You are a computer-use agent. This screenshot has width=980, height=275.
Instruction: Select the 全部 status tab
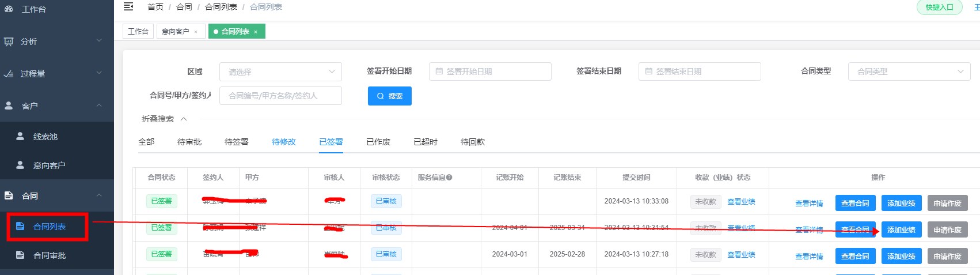tap(146, 142)
